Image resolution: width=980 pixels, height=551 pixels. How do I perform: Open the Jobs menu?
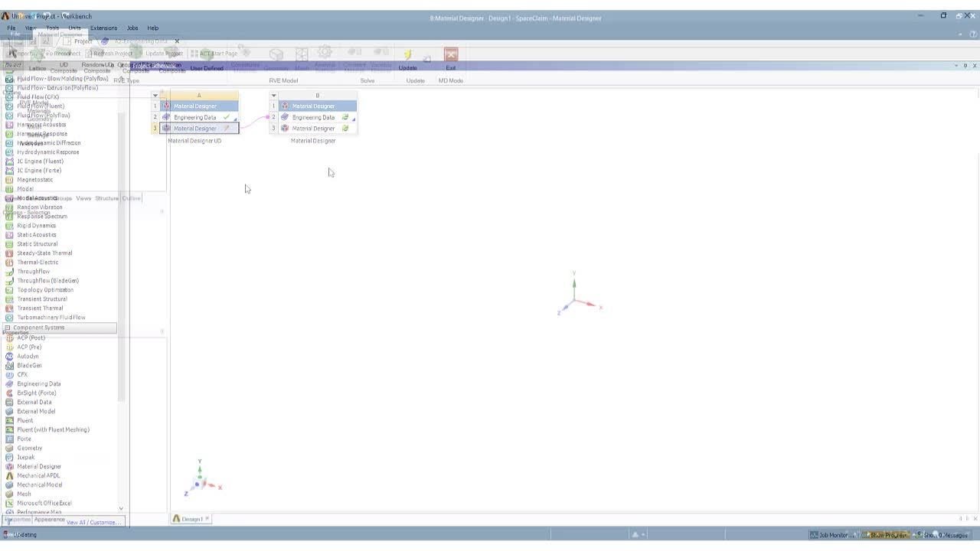coord(132,28)
